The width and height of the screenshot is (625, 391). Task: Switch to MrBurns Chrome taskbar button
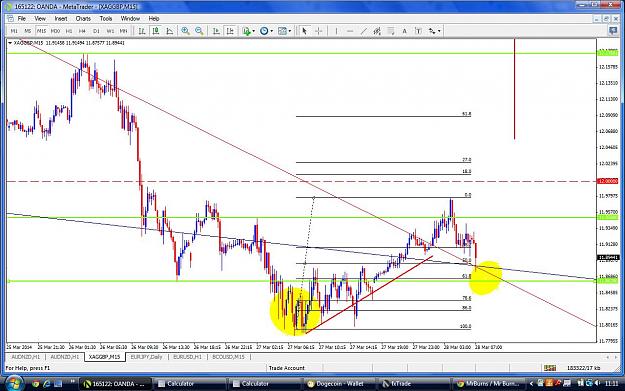pyautogui.click(x=489, y=384)
